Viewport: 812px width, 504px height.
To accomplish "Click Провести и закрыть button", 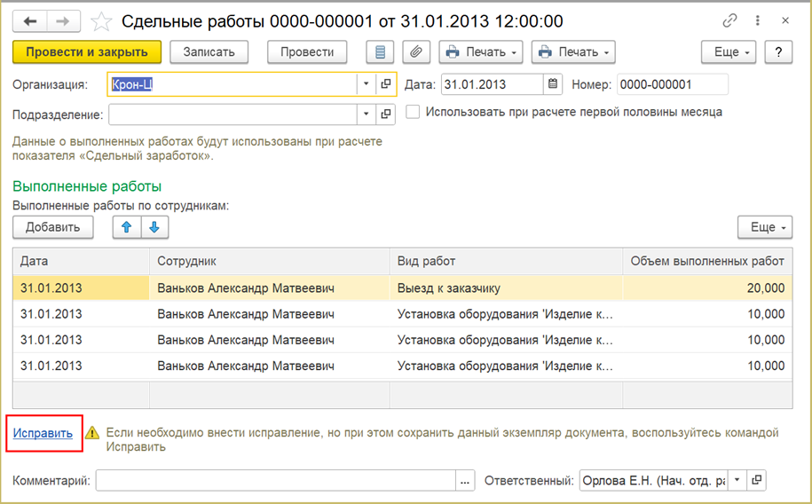I will 87,51.
